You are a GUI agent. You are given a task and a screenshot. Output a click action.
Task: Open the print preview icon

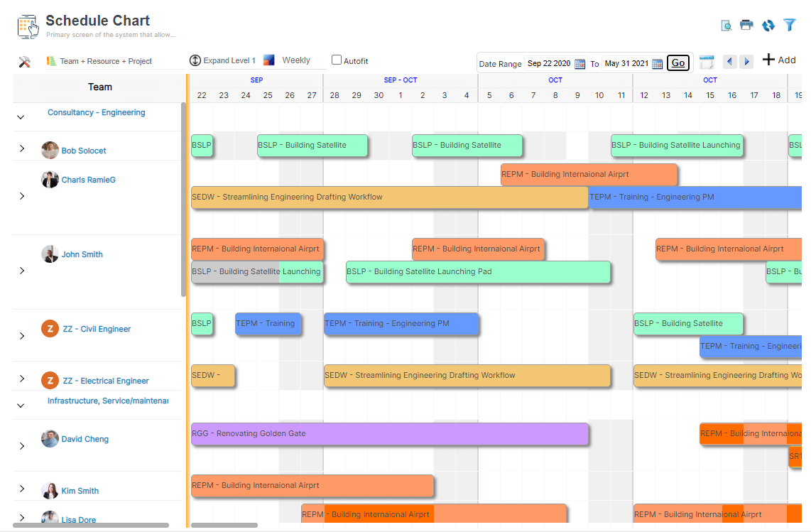pyautogui.click(x=726, y=25)
